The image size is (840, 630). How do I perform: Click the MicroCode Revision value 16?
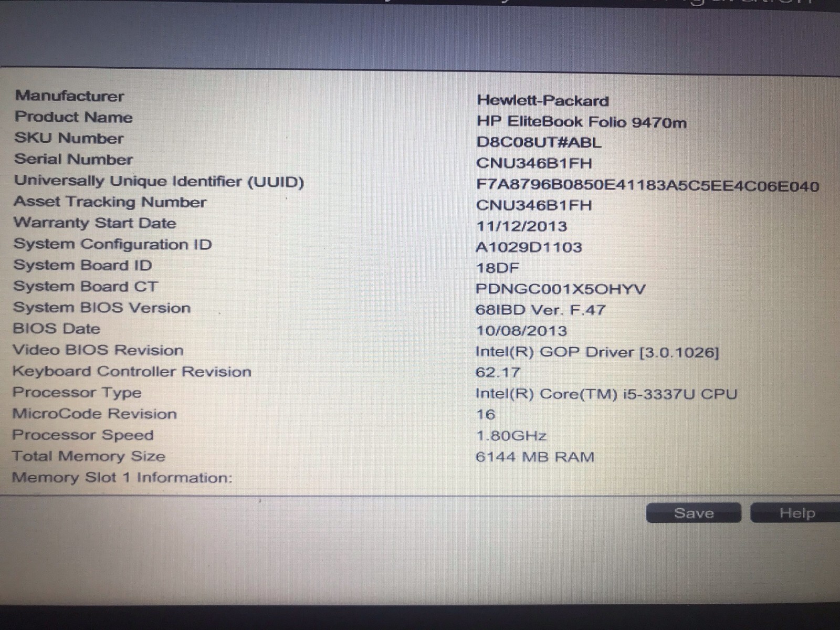486,414
